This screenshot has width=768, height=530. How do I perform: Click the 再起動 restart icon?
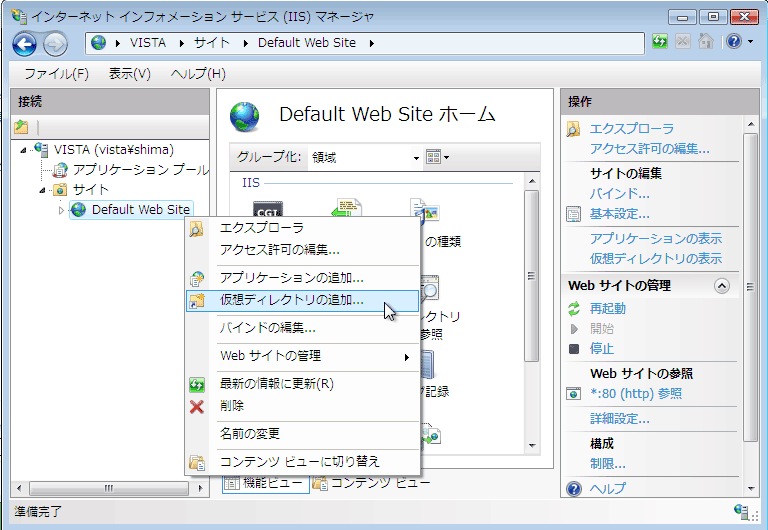pyautogui.click(x=574, y=309)
